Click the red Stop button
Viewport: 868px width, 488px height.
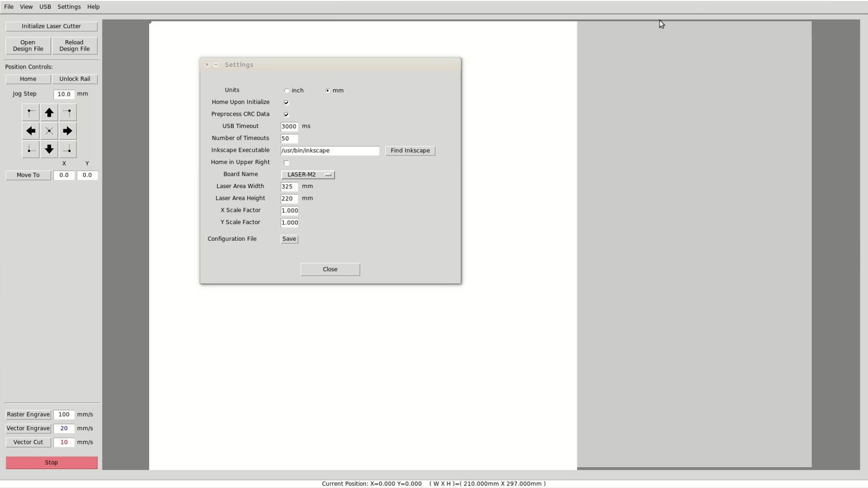coord(52,463)
